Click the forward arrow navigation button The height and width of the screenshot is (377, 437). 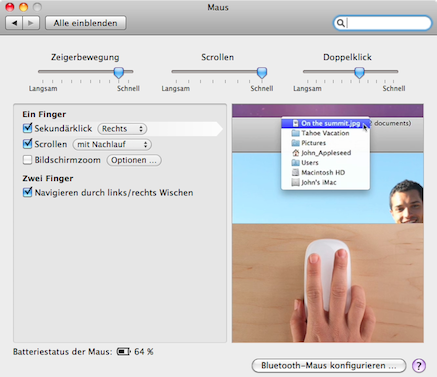click(31, 23)
